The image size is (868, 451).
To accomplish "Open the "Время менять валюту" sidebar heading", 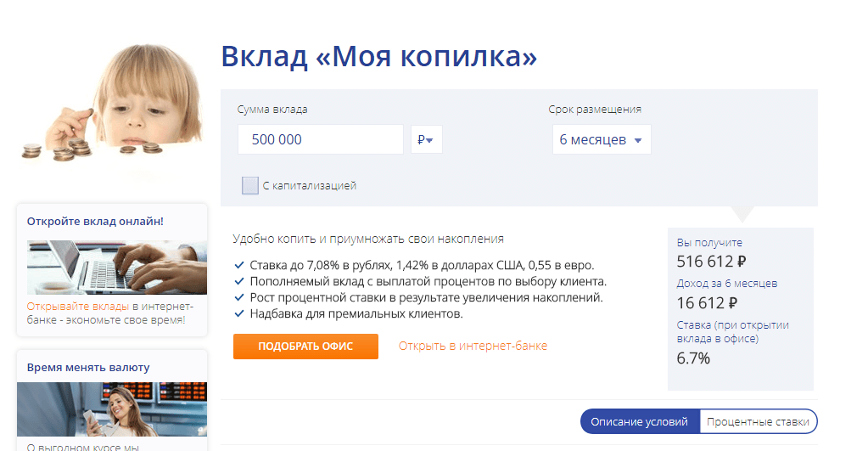I will click(x=88, y=368).
